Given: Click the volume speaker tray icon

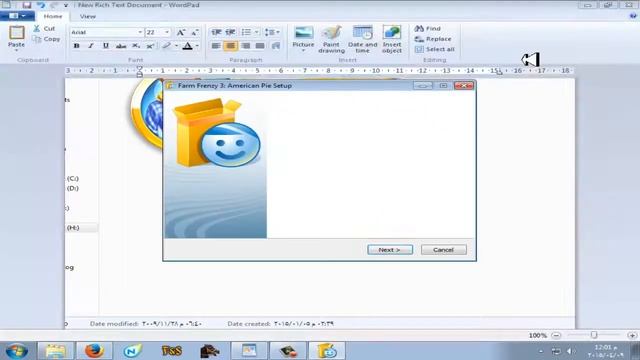Looking at the screenshot, I should click(x=570, y=351).
